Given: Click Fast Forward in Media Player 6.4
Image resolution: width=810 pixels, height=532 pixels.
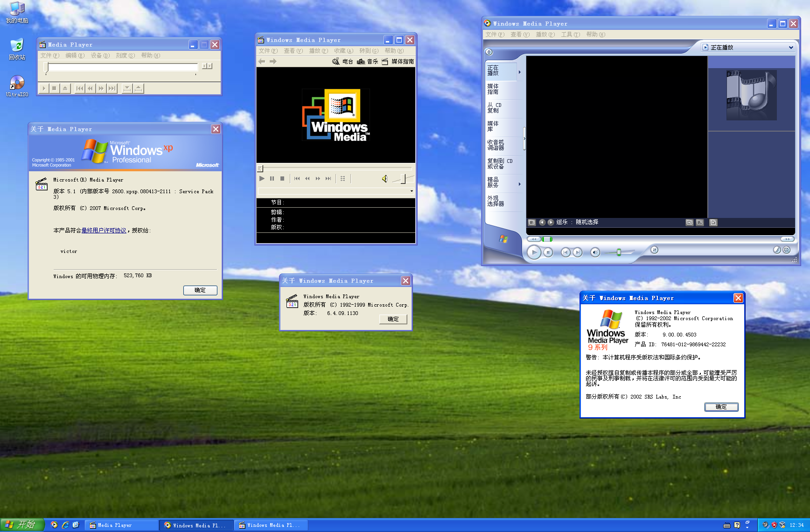Looking at the screenshot, I should pyautogui.click(x=318, y=179).
